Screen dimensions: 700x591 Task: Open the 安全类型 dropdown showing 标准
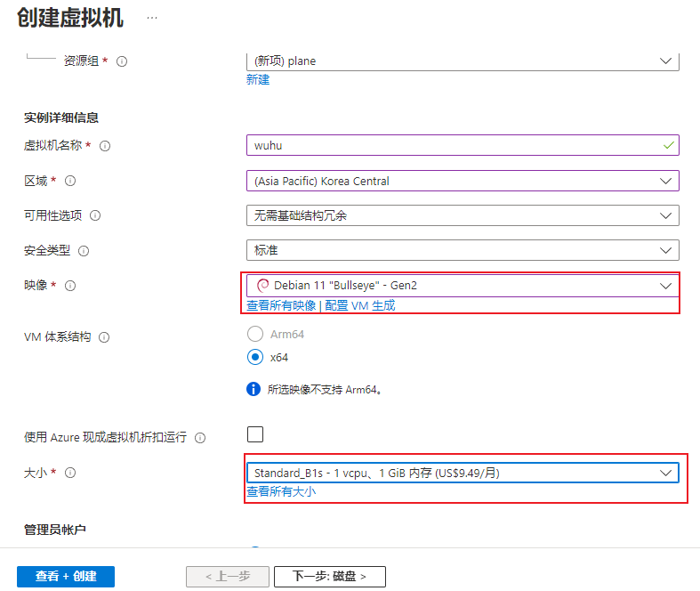463,250
